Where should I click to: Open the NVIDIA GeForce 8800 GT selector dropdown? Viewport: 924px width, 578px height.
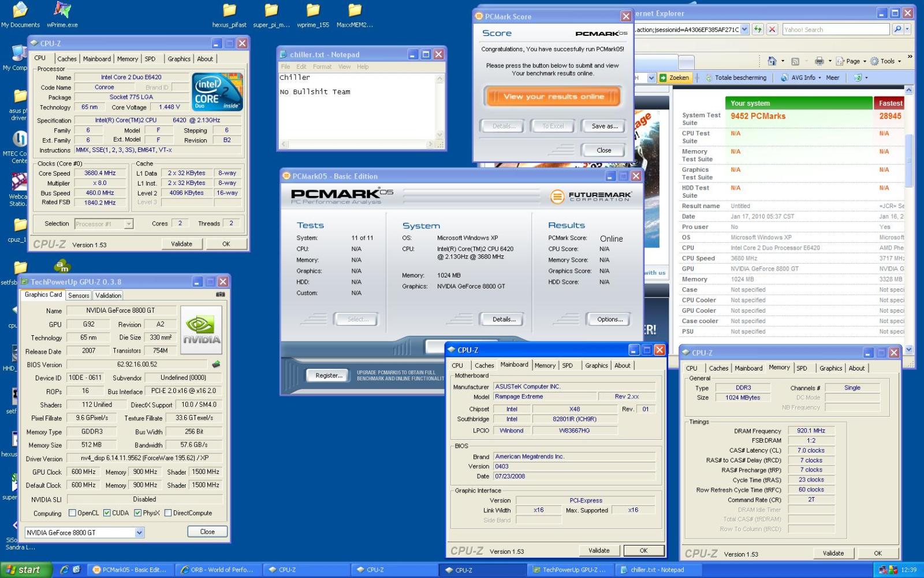coord(139,532)
